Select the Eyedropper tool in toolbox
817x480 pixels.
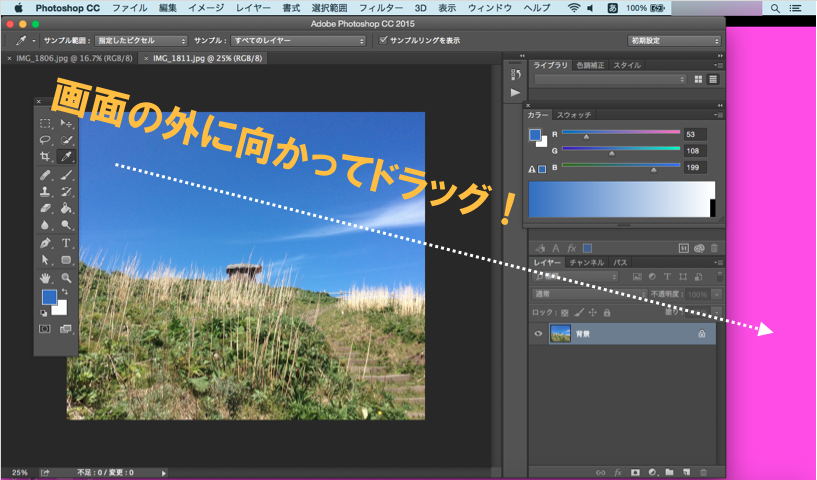point(66,156)
